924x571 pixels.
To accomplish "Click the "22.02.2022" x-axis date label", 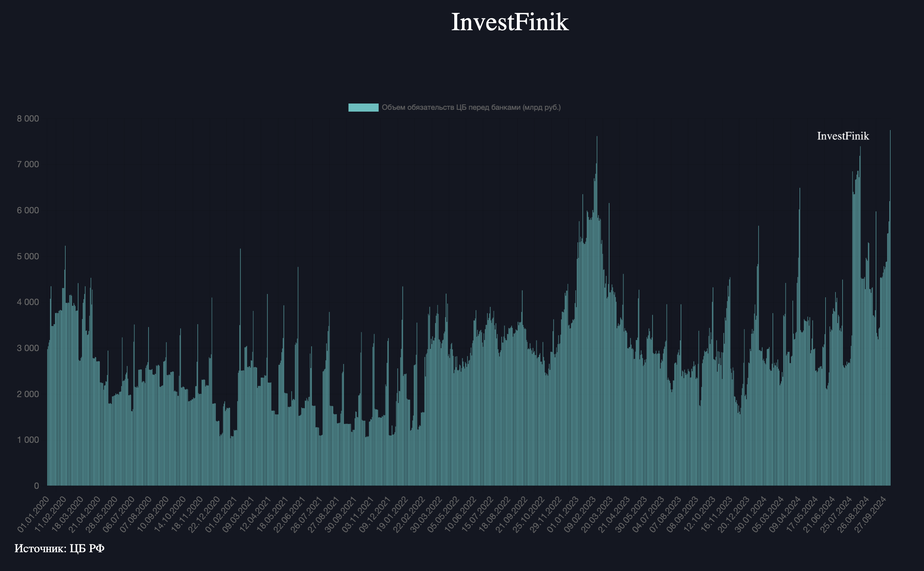I will pyautogui.click(x=410, y=514).
